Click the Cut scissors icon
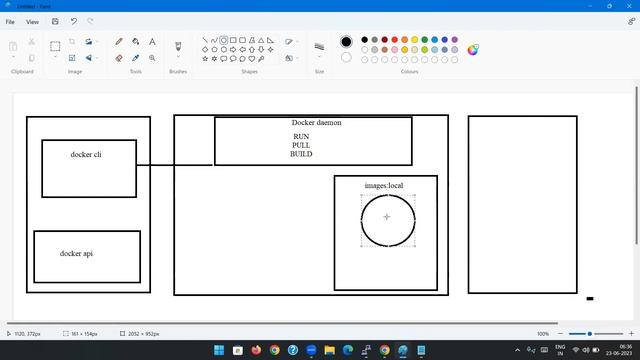Screen dimensions: 640x360 pyautogui.click(x=31, y=42)
